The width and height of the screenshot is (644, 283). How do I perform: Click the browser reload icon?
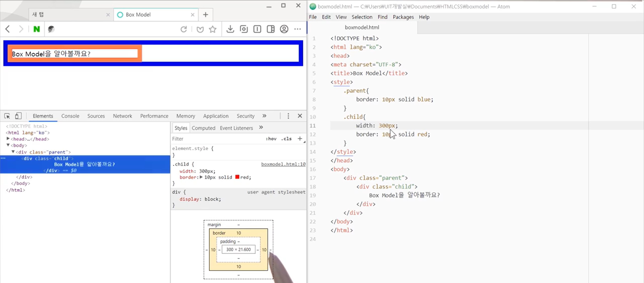184,29
